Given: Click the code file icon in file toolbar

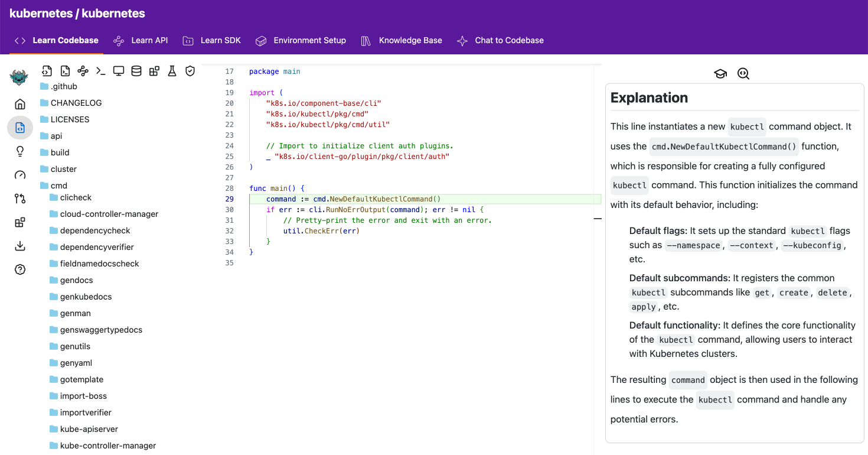Looking at the screenshot, I should (x=47, y=71).
